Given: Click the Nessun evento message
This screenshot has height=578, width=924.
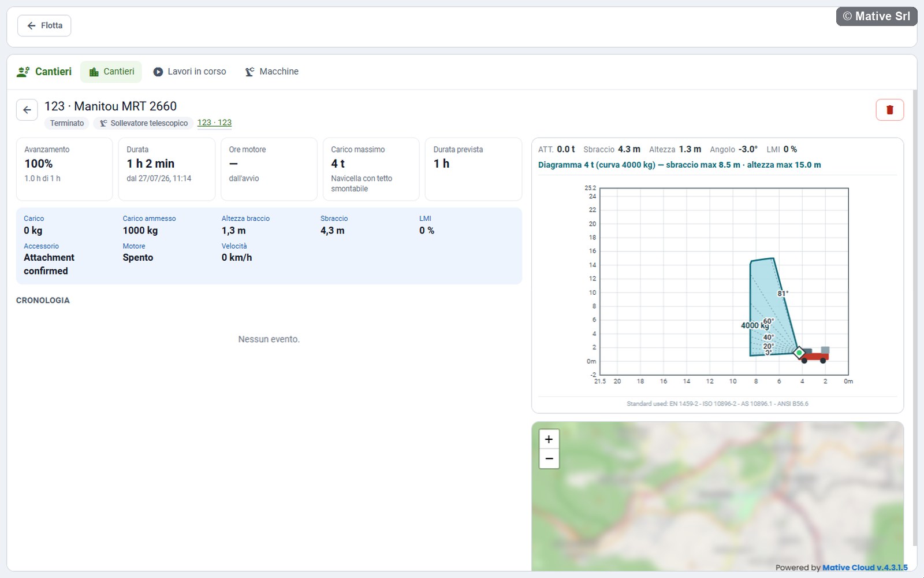Looking at the screenshot, I should [x=269, y=339].
